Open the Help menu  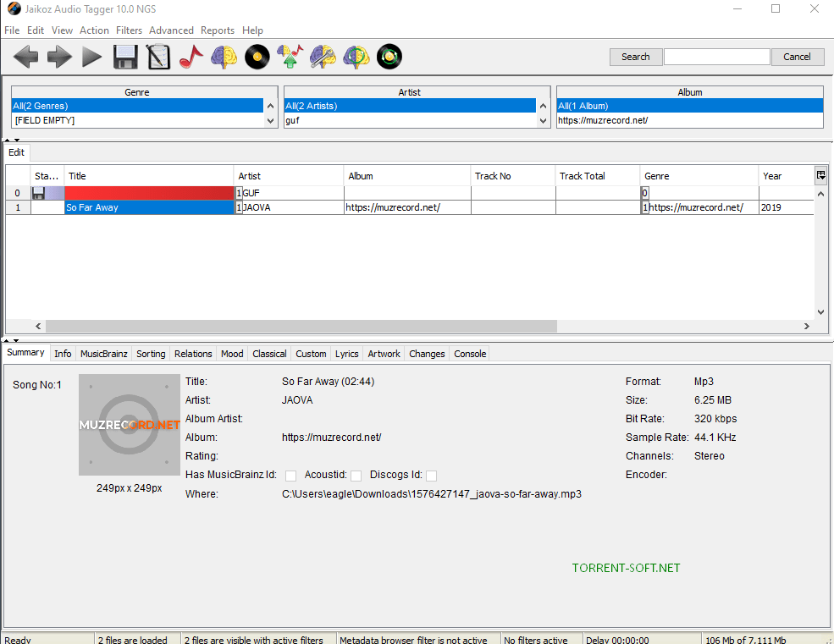[x=252, y=30]
